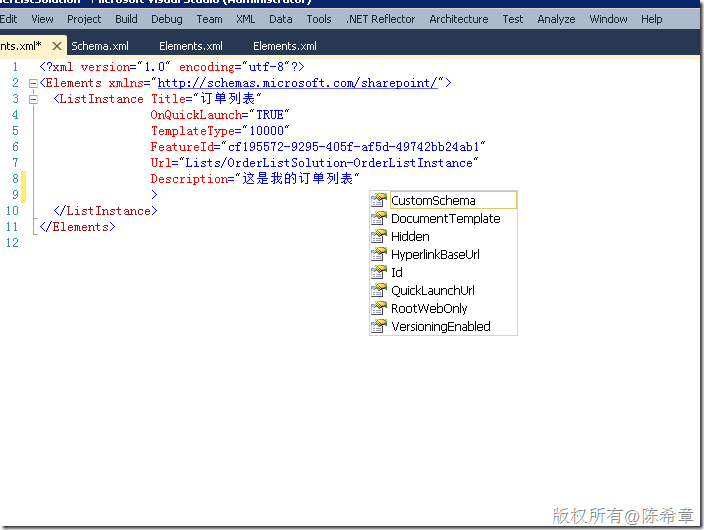Open the Help menu
The height and width of the screenshot is (530, 704).
[651, 19]
